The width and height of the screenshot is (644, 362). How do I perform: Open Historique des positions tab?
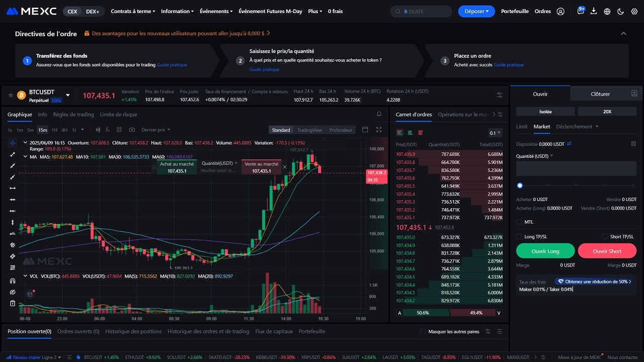[133, 331]
